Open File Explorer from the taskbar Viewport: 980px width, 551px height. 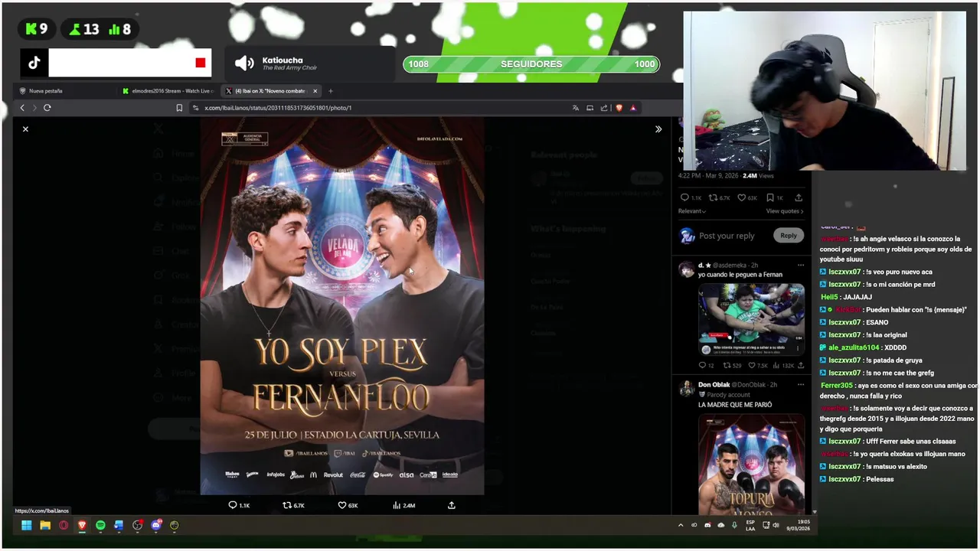pos(45,526)
